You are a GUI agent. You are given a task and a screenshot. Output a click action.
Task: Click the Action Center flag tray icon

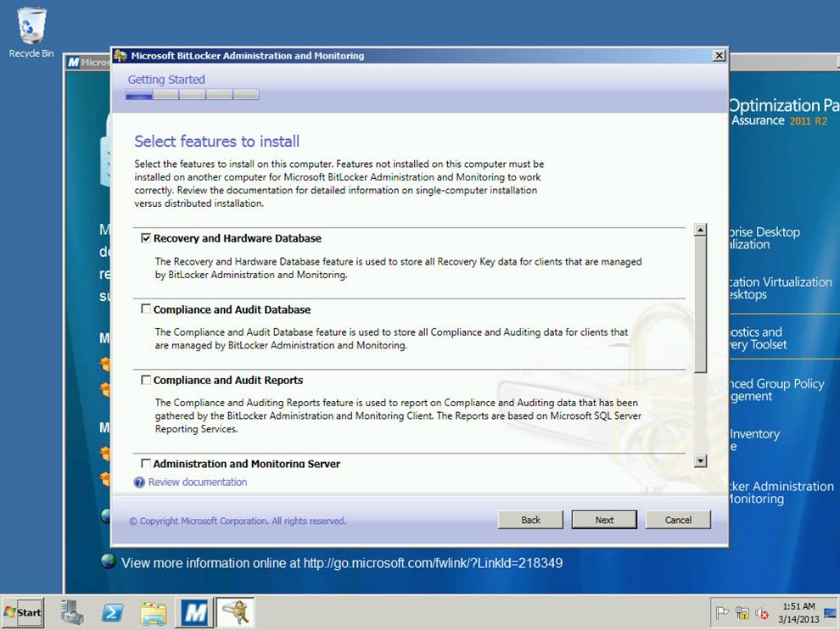coord(722,612)
